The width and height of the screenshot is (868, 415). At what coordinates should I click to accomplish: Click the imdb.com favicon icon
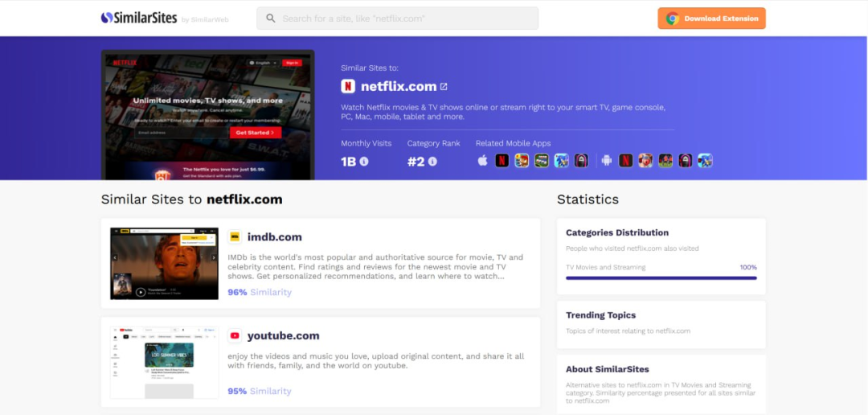[235, 237]
